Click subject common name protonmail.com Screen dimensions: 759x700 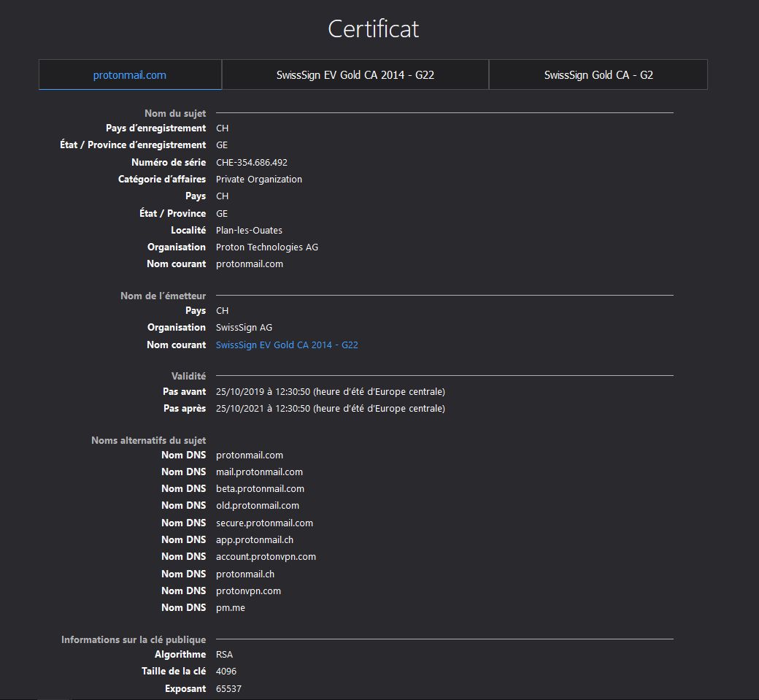[x=250, y=264]
